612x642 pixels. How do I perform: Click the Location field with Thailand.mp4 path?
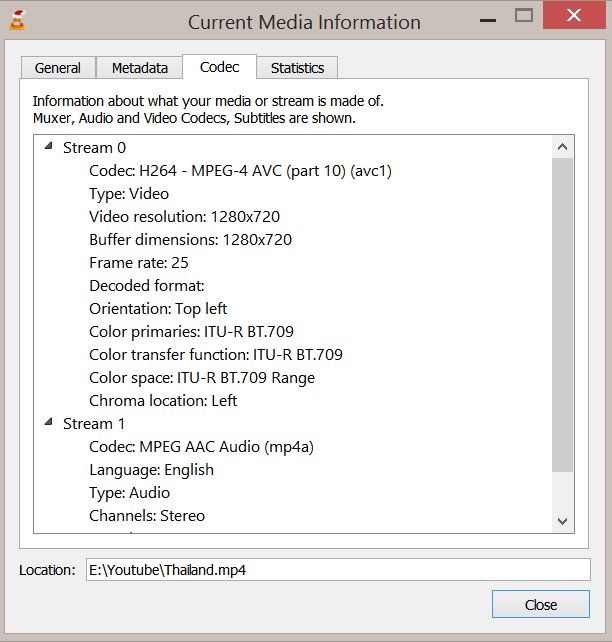point(338,570)
